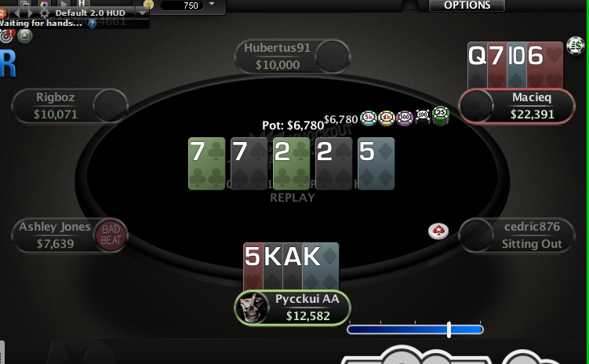This screenshot has width=589, height=364.
Task: Open HUD settings gear icon
Action: [45, 13]
